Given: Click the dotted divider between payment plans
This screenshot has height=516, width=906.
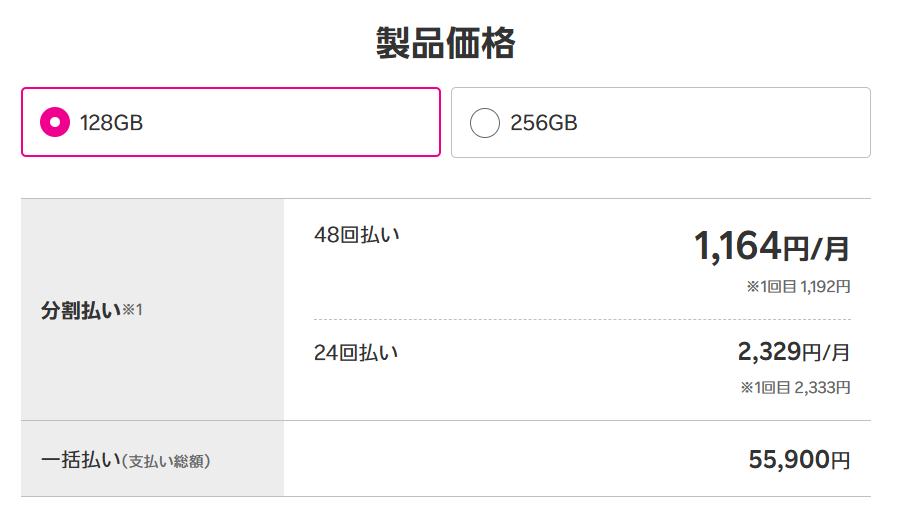Looking at the screenshot, I should click(x=582, y=320).
